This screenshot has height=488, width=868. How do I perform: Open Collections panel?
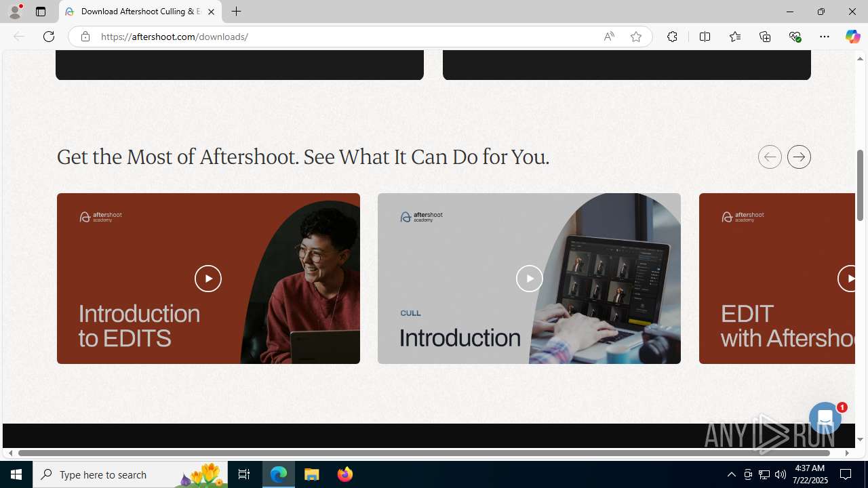[x=765, y=37]
